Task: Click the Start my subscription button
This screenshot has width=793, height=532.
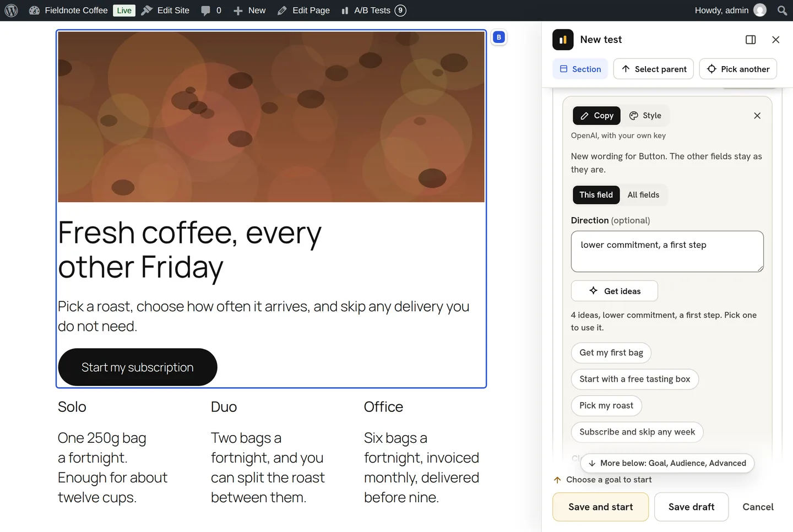Action: tap(138, 367)
